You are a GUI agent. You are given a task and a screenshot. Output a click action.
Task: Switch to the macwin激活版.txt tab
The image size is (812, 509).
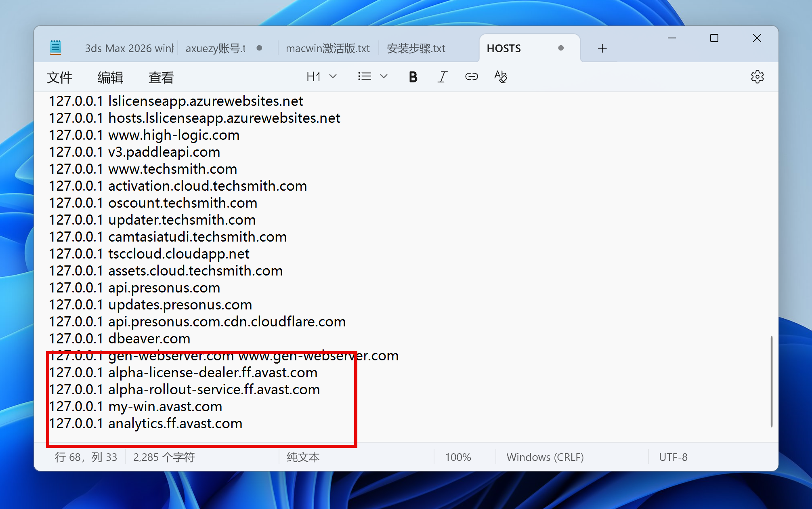pyautogui.click(x=327, y=48)
